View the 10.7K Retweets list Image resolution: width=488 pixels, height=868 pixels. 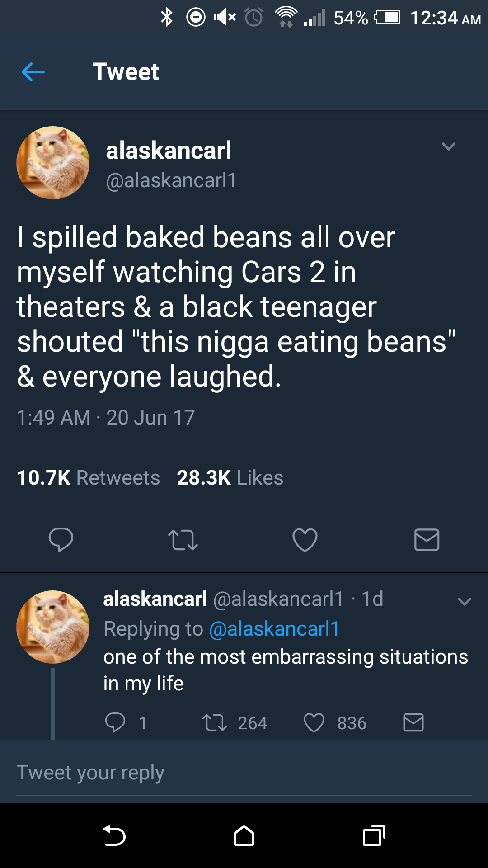click(89, 478)
